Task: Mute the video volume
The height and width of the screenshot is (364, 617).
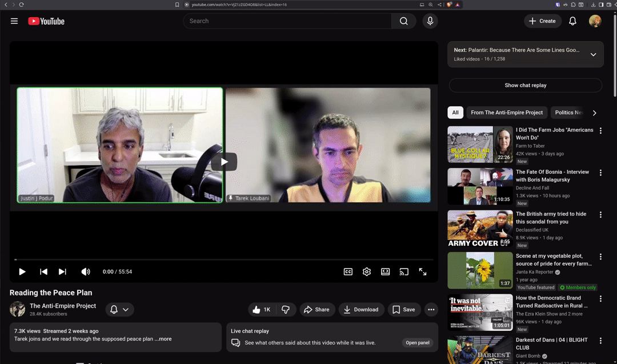Action: click(86, 272)
